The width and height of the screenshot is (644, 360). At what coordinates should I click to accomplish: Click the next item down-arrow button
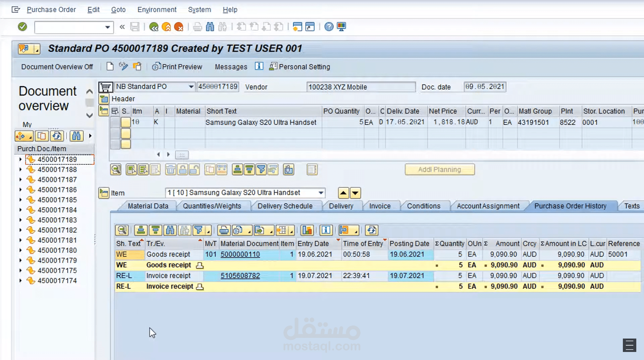(355, 193)
